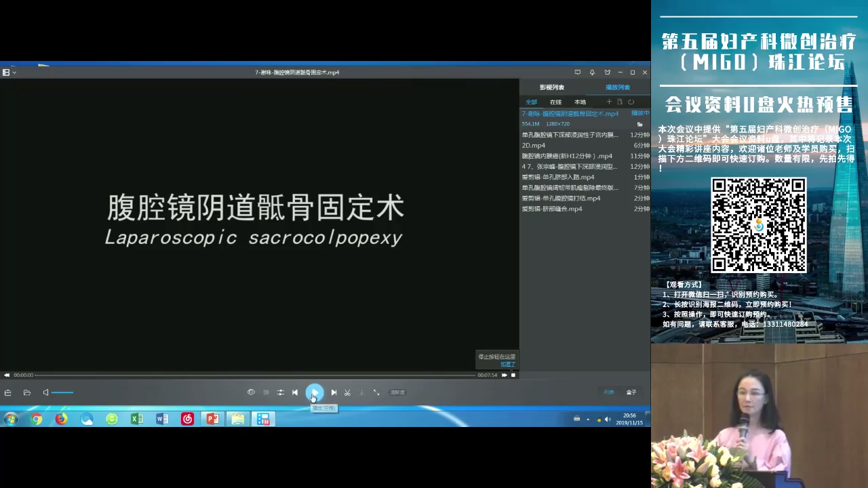The height and width of the screenshot is (488, 868).
Task: Switch to the 影视列表 tab
Action: point(551,87)
